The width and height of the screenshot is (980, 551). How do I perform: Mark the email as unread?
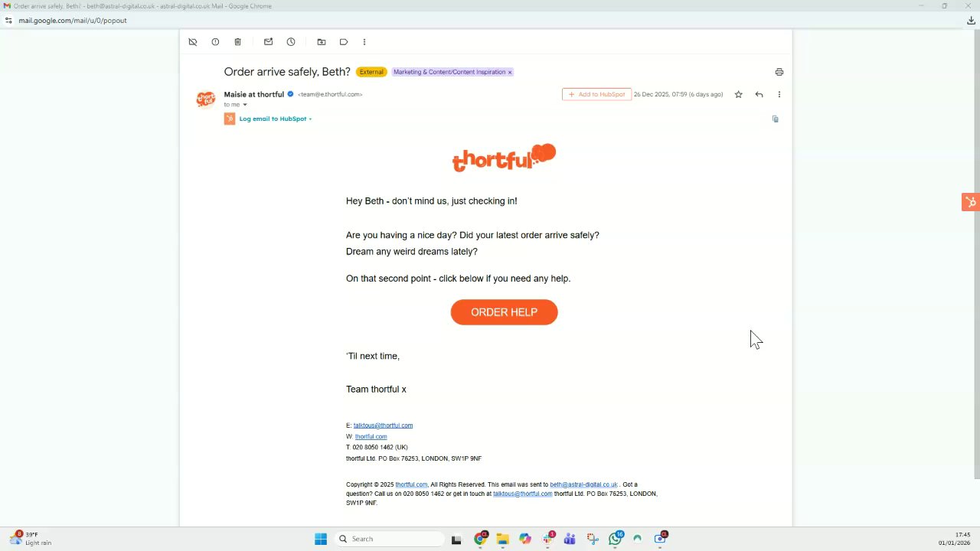[x=268, y=42]
